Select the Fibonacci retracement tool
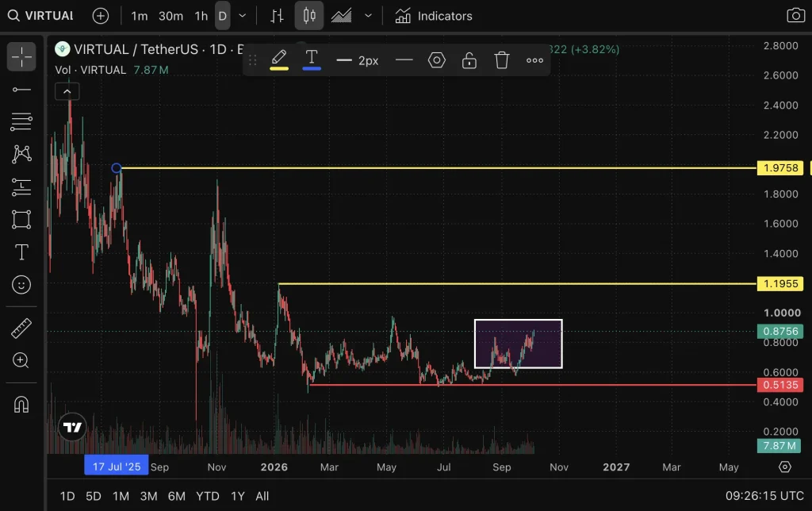Viewport: 812px width, 511px height. pyautogui.click(x=21, y=121)
